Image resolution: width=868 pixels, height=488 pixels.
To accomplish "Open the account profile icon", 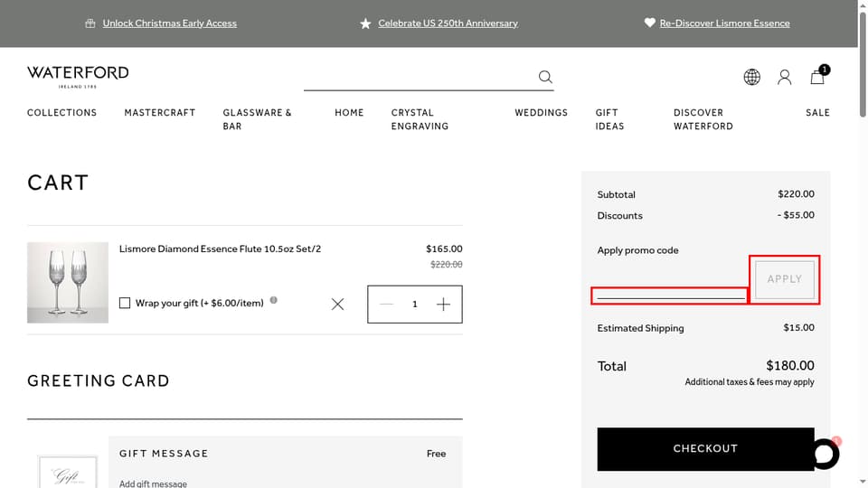I will point(785,77).
